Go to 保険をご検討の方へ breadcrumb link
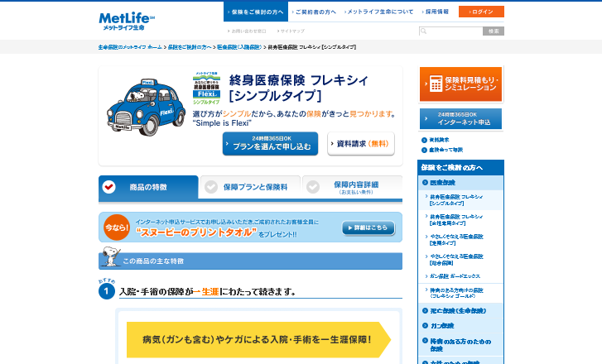 coord(190,47)
